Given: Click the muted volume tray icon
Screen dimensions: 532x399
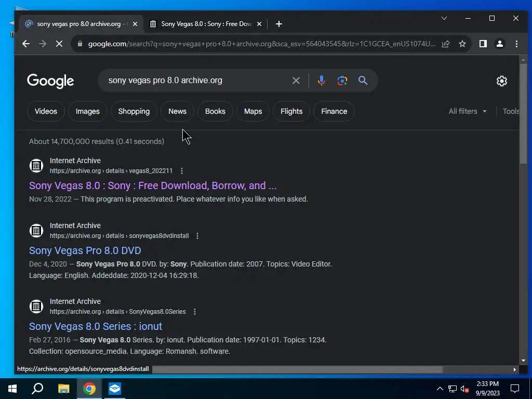Looking at the screenshot, I should [464, 389].
